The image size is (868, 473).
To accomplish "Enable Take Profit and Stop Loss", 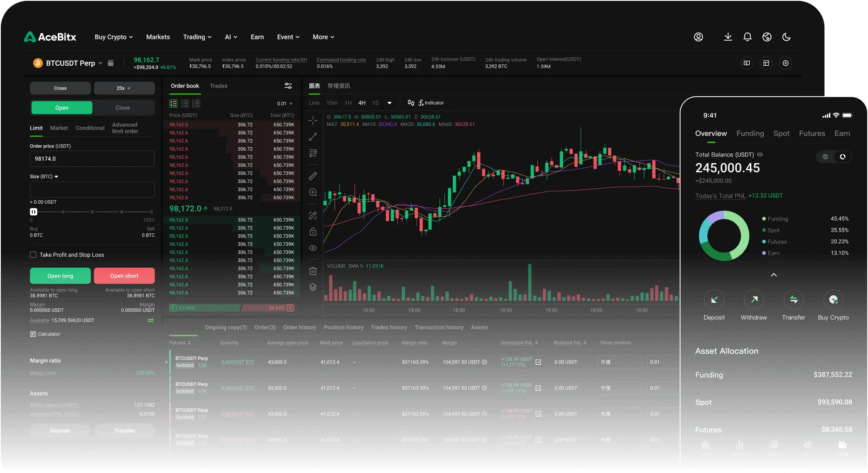I will (x=32, y=254).
